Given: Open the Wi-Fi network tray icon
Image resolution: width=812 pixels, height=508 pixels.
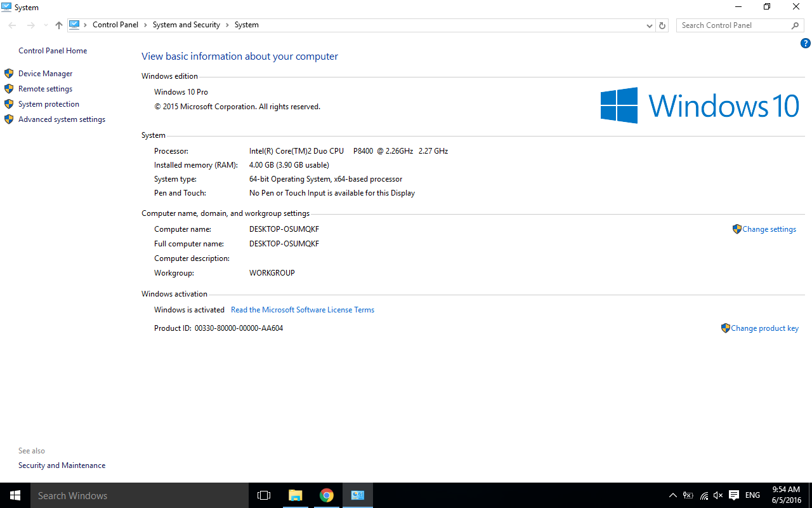Looking at the screenshot, I should click(x=704, y=495).
